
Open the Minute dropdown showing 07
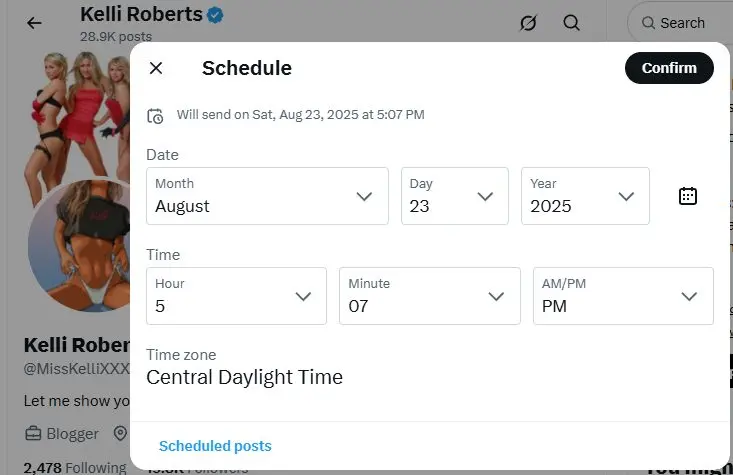[430, 296]
